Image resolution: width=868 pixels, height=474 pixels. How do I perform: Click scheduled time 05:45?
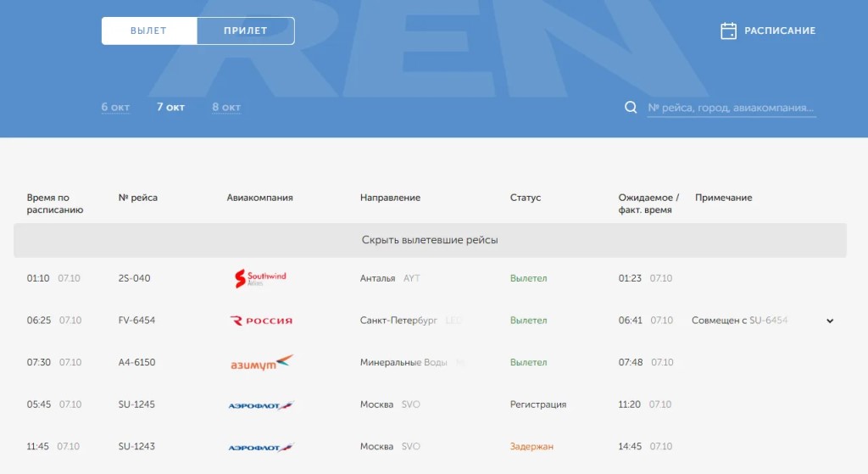tap(39, 404)
